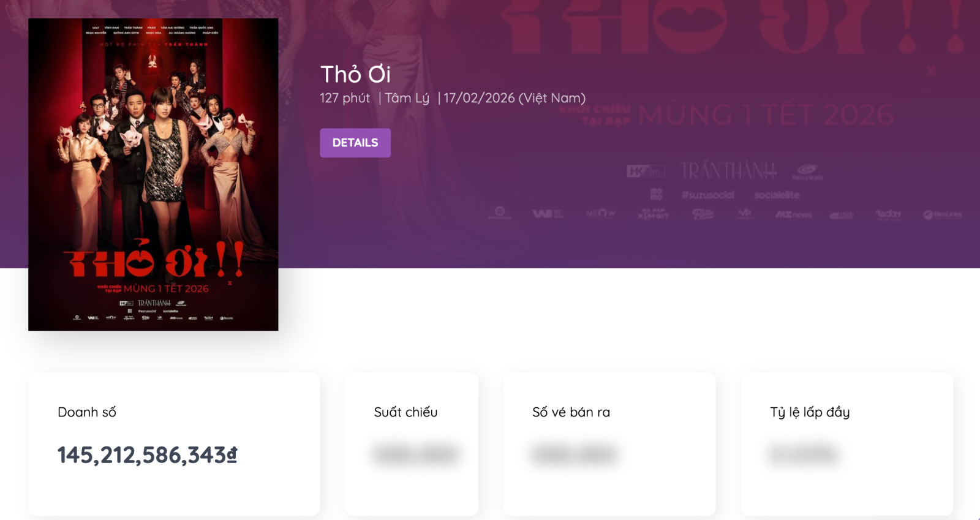Click the HKFilm logo in the banner
The width and height of the screenshot is (980, 520).
point(646,171)
